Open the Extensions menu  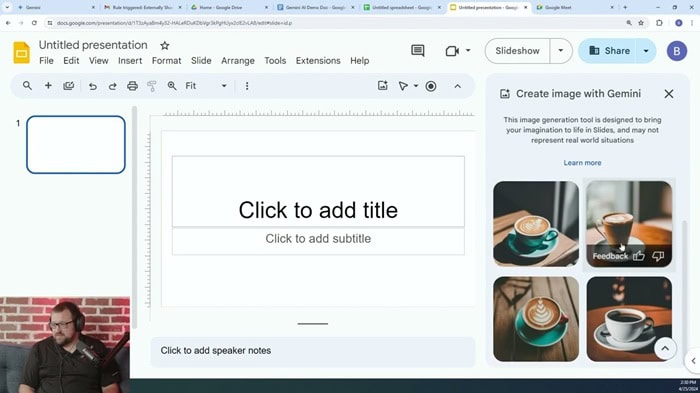click(x=318, y=61)
